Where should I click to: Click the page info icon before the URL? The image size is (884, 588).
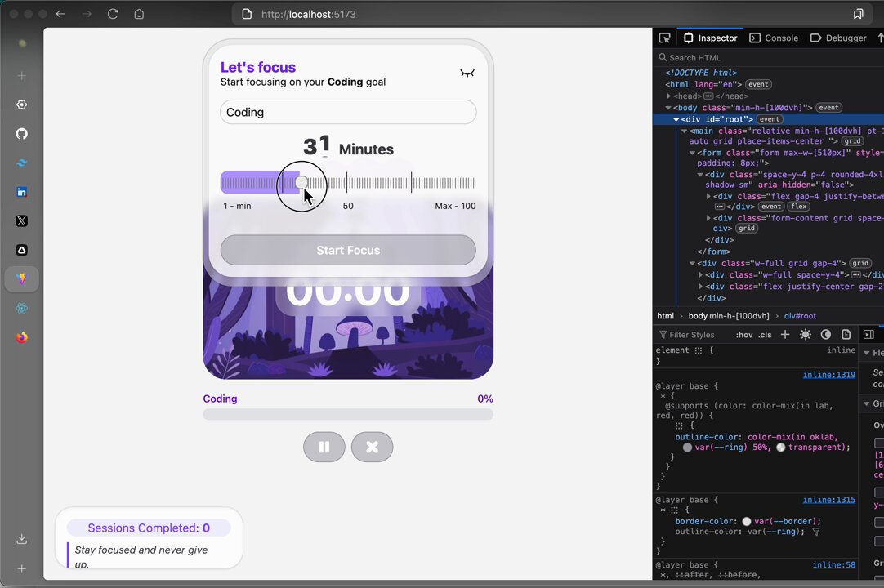[247, 14]
